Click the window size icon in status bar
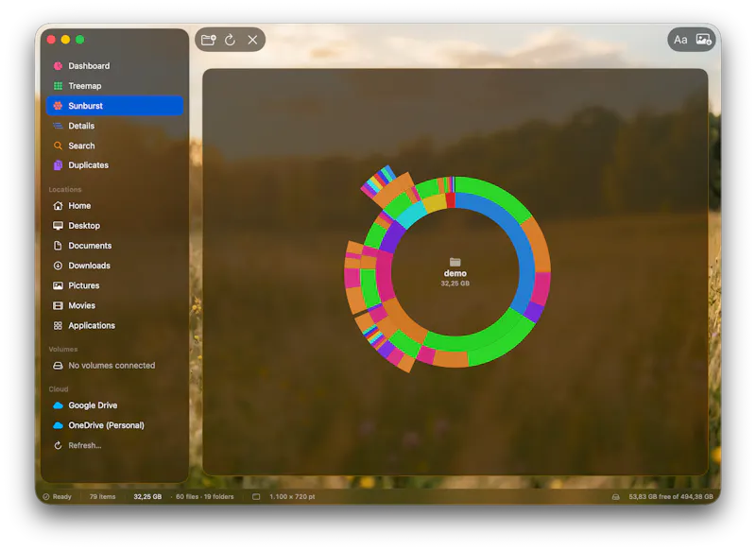Screen dimensions: 756x551 256,496
